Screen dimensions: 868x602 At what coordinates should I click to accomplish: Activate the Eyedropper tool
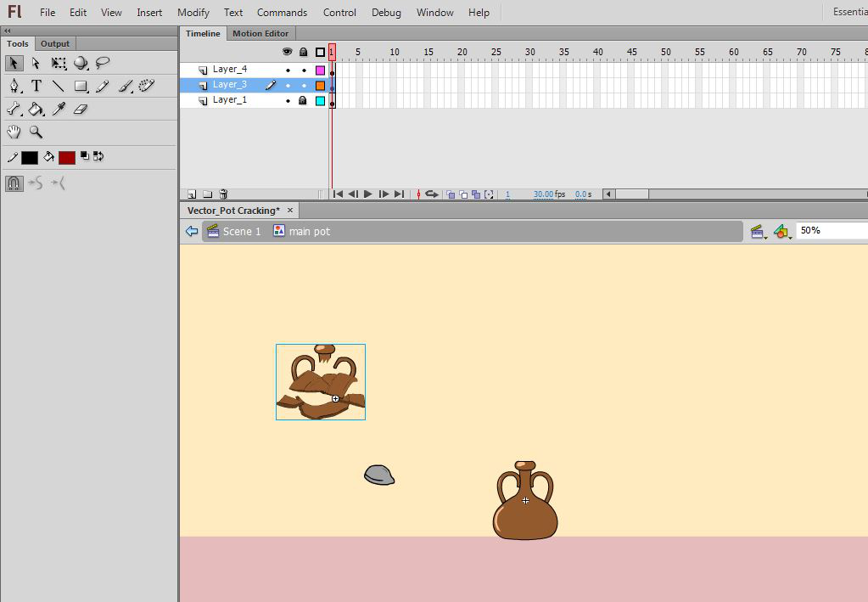tap(59, 110)
